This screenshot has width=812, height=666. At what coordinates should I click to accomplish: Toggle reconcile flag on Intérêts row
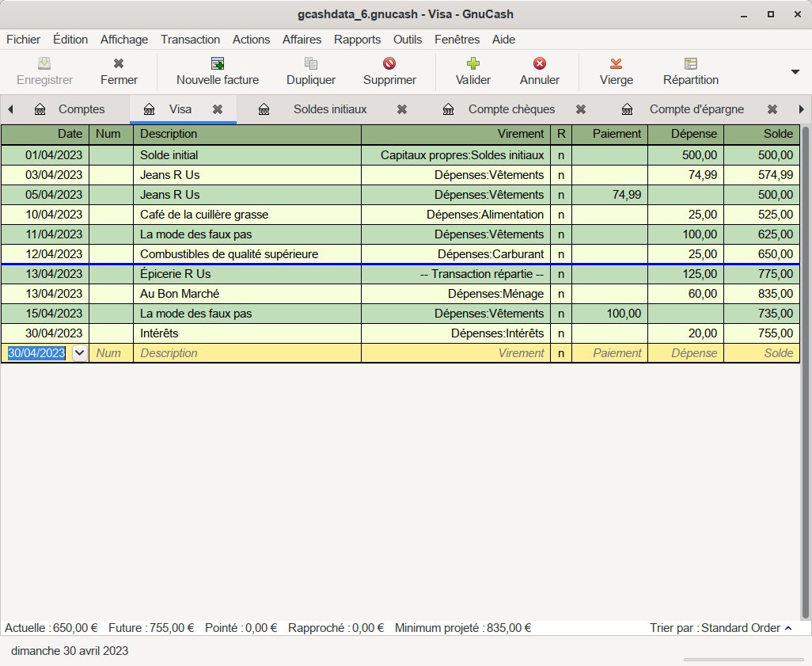(561, 333)
